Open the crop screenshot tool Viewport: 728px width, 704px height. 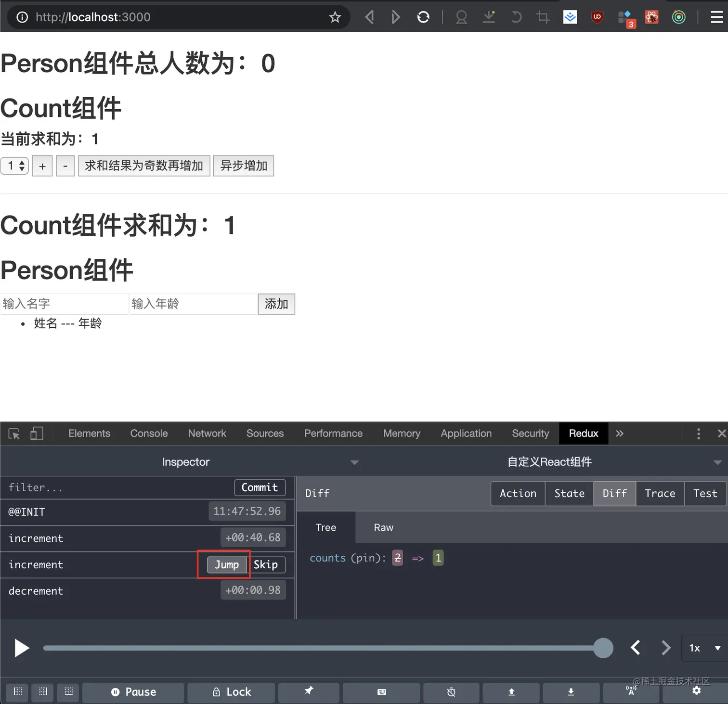543,17
